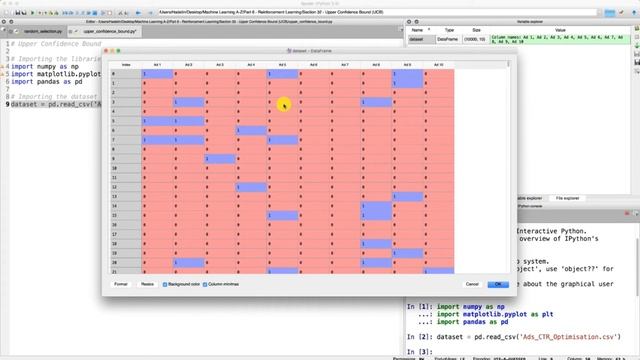640x360 pixels.
Task: Click the Value column header in Variable explorer
Action: click(560, 30)
